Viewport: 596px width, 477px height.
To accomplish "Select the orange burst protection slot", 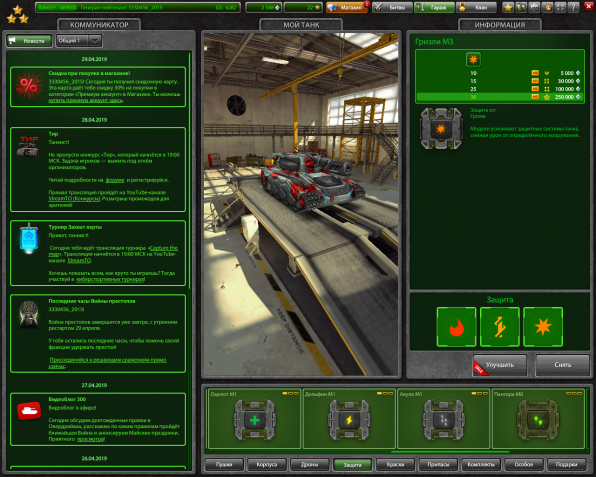I will (x=543, y=327).
